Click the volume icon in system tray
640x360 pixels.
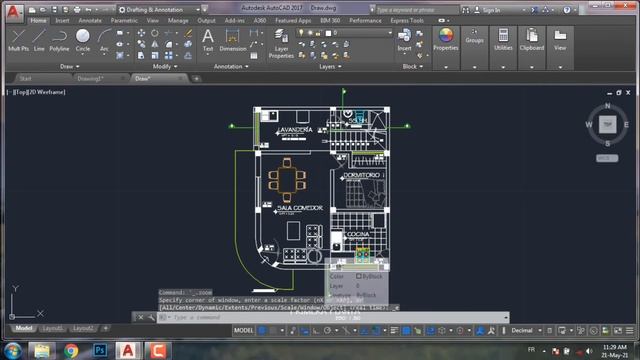coord(589,351)
